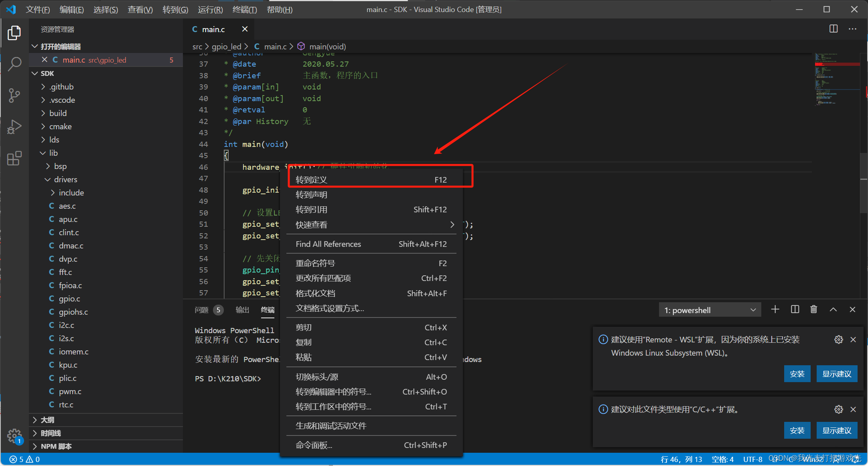
Task: Install C/C++ extension via 安装 button
Action: tap(797, 430)
